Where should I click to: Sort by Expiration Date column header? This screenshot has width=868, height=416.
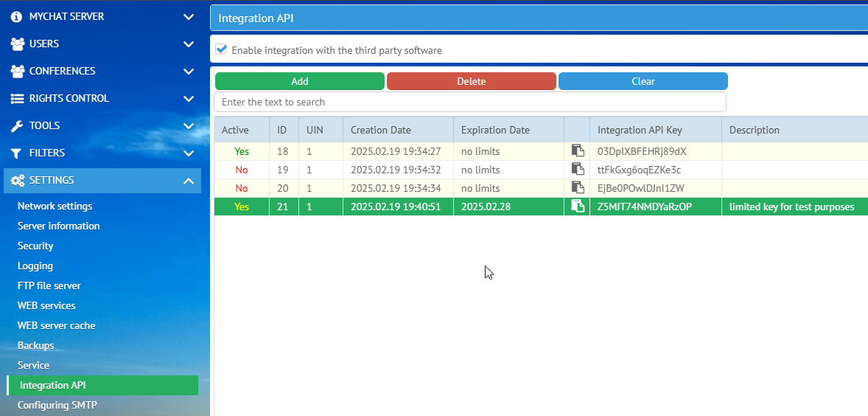[495, 130]
